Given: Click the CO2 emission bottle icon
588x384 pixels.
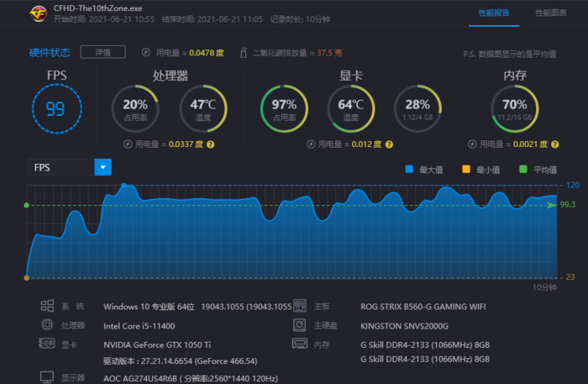Looking at the screenshot, I should pyautogui.click(x=244, y=52).
